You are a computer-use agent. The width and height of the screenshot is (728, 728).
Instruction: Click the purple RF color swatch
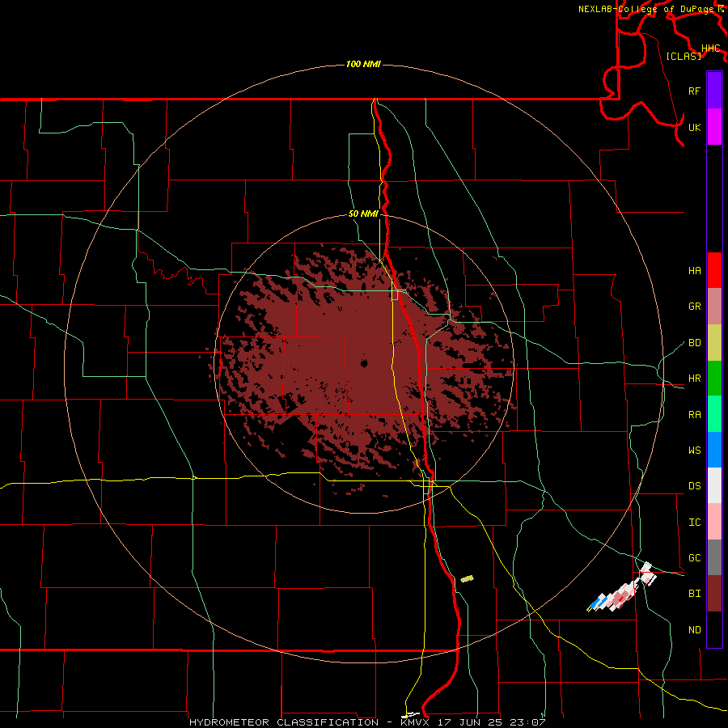[x=714, y=91]
